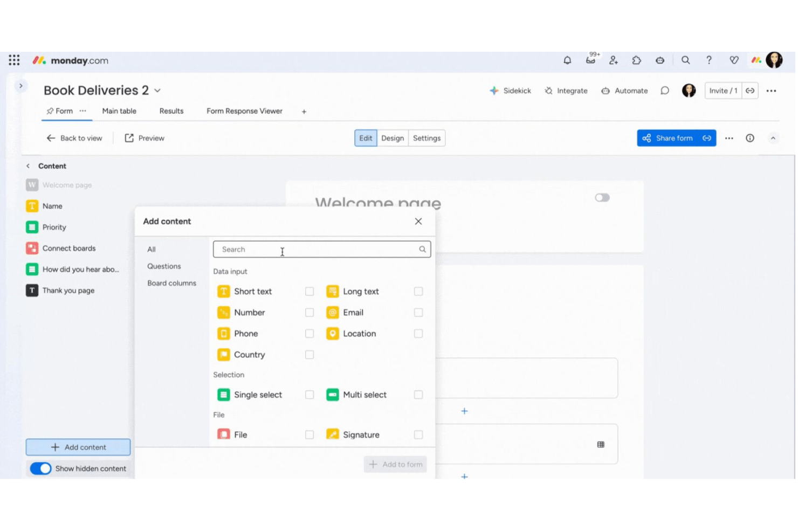Check the Country checkbox
Image resolution: width=798 pixels, height=532 pixels.
(309, 355)
